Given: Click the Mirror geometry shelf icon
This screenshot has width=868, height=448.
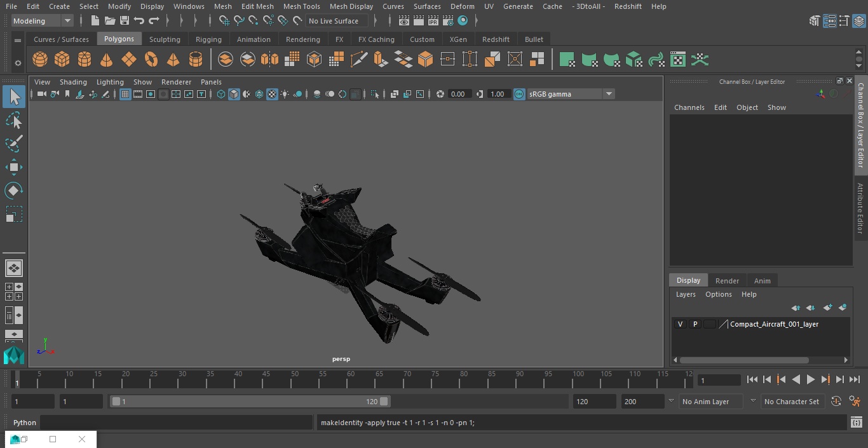Looking at the screenshot, I should 269,60.
